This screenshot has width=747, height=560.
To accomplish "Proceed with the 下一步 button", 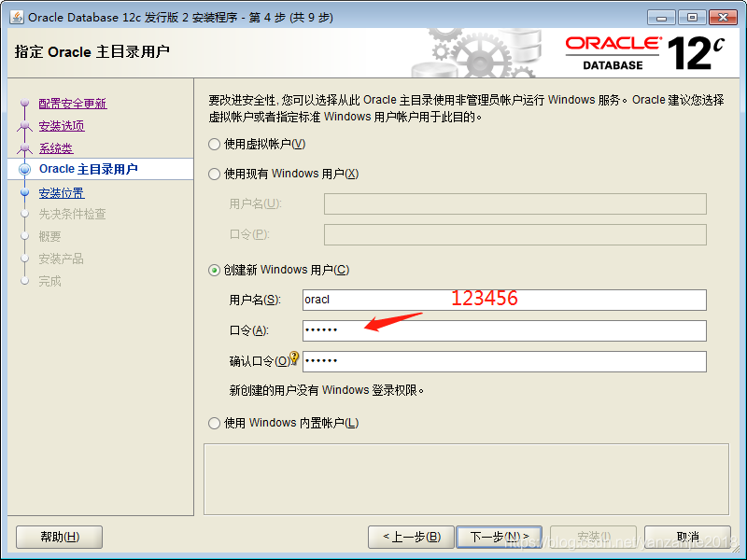I will (x=499, y=537).
